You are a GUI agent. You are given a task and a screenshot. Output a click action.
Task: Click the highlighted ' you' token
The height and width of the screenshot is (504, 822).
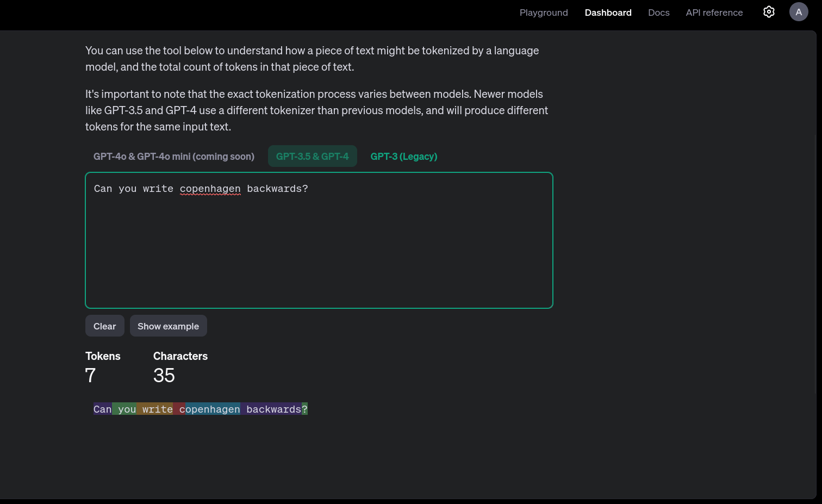[124, 409]
